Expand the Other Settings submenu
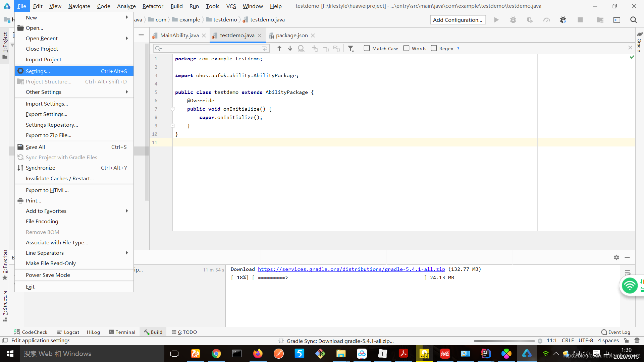The height and width of the screenshot is (362, 644). click(74, 92)
